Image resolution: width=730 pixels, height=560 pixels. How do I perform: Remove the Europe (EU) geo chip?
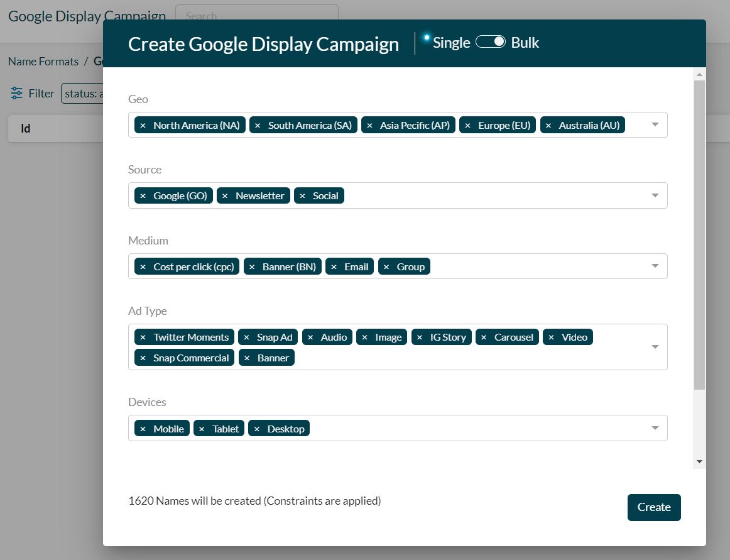click(467, 125)
